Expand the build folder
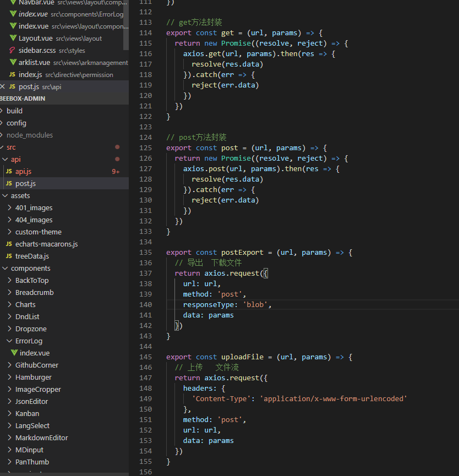 click(14, 111)
